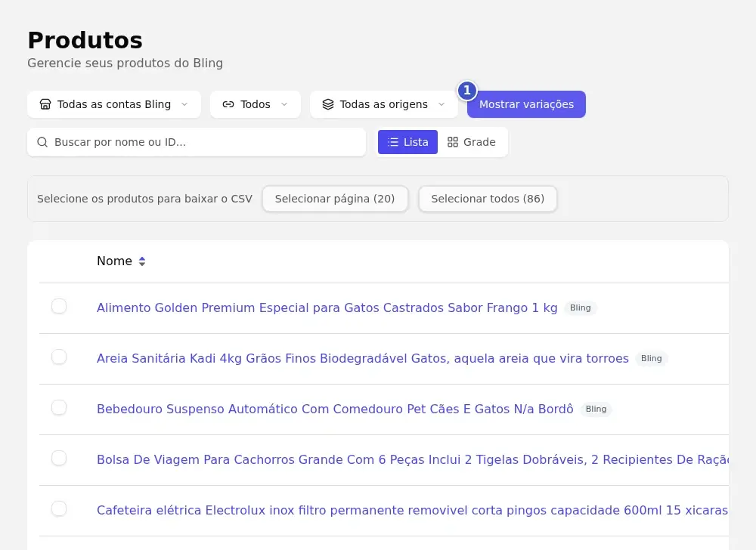Open Cafeteira elétrica Electrolux inox link

pos(413,510)
